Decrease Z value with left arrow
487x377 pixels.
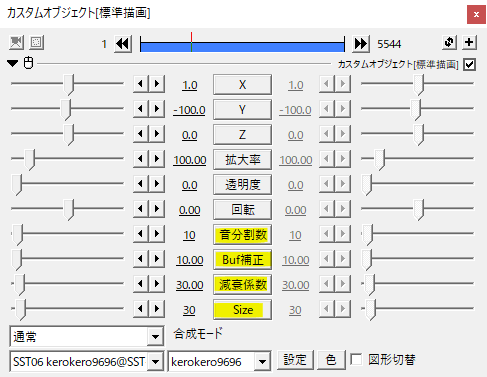[x=141, y=134]
